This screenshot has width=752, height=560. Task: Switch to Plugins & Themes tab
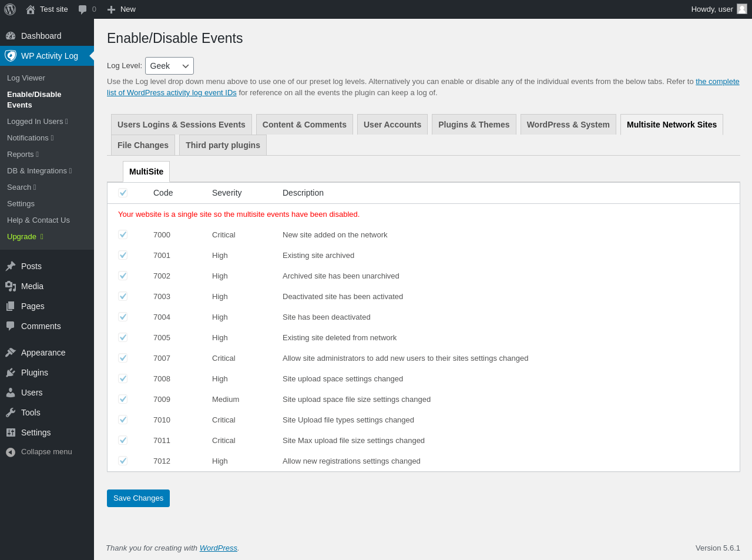[x=474, y=125]
